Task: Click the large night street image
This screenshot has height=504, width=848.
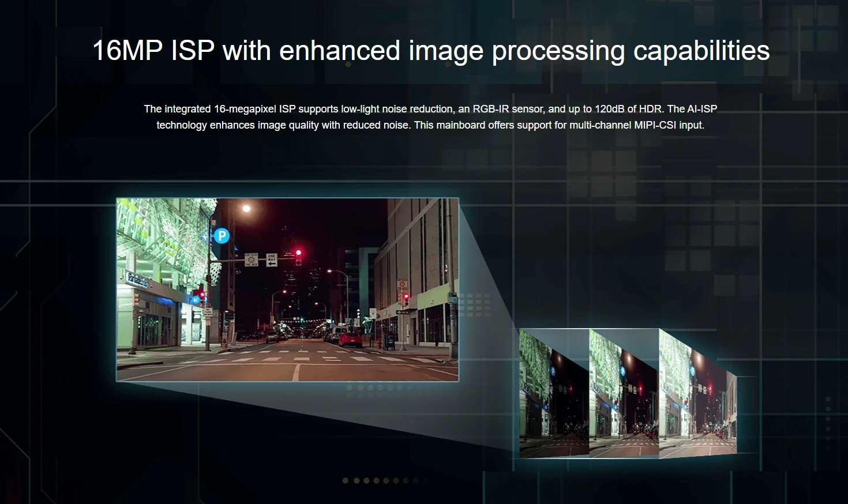Action: pyautogui.click(x=287, y=289)
